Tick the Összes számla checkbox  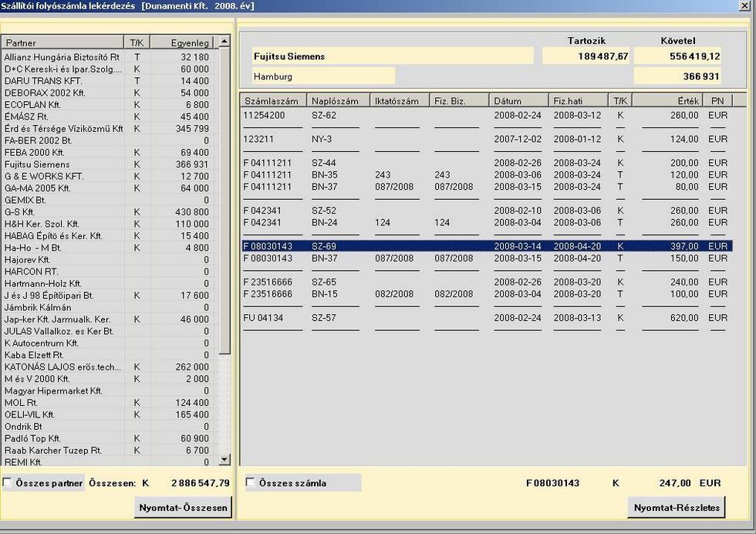[250, 482]
